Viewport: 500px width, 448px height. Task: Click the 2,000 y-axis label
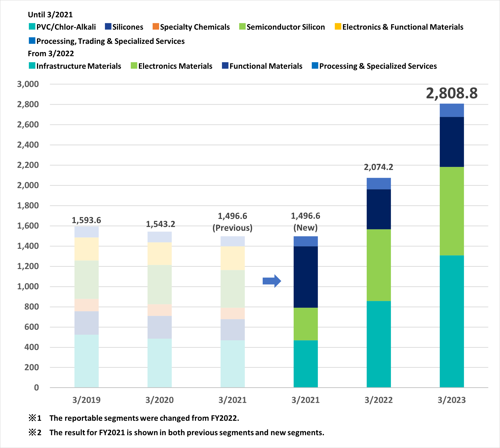click(x=28, y=185)
